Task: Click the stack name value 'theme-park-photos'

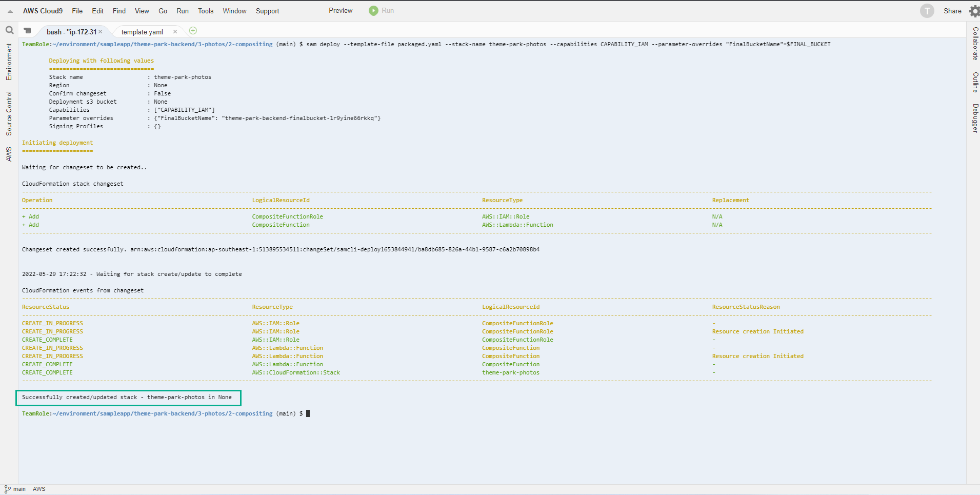Action: pyautogui.click(x=183, y=77)
